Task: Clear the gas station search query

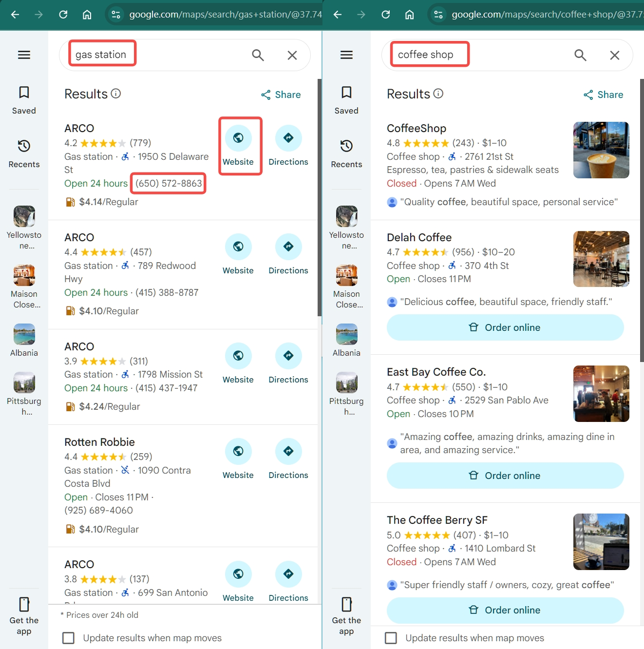Action: pyautogui.click(x=292, y=55)
